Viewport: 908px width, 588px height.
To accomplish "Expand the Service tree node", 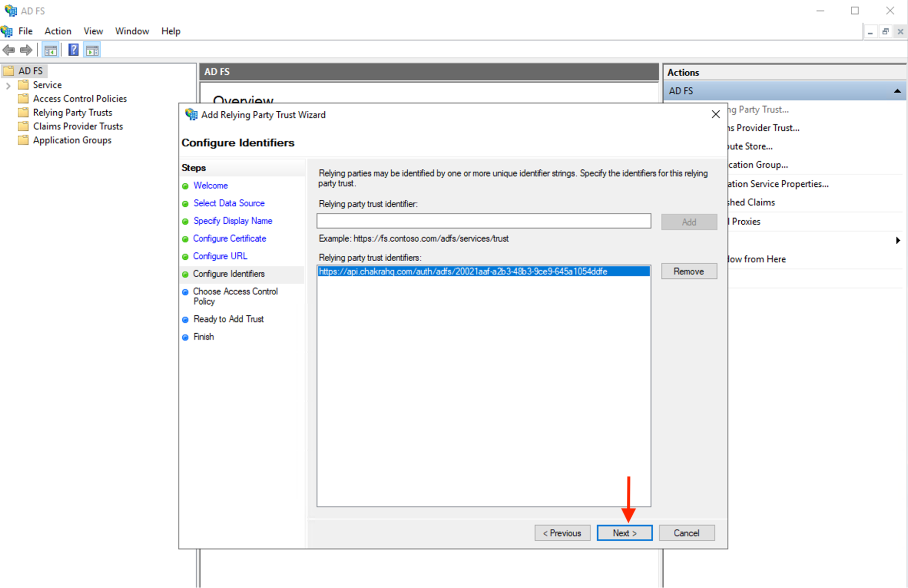I will (x=8, y=85).
